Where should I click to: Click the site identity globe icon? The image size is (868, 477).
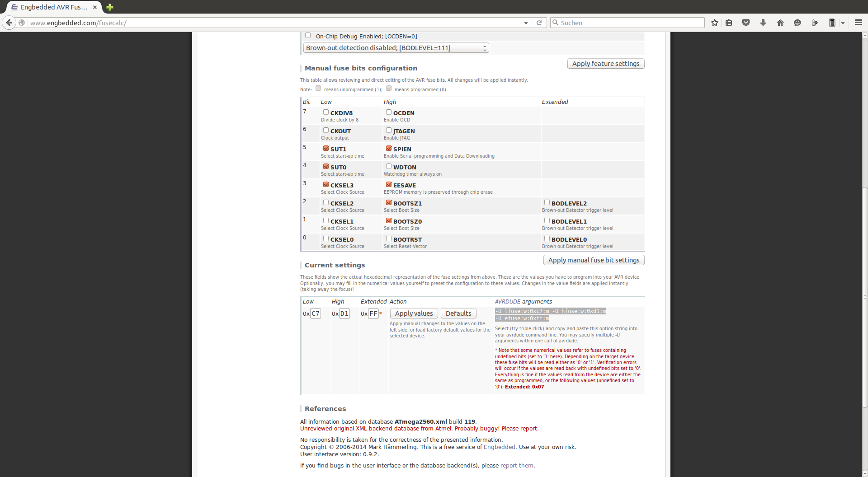(22, 23)
